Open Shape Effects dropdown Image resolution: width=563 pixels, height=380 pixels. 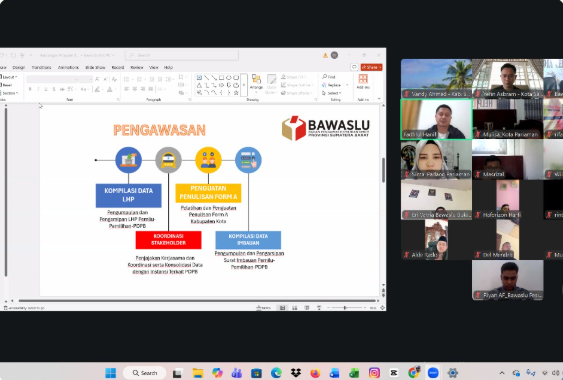296,93
